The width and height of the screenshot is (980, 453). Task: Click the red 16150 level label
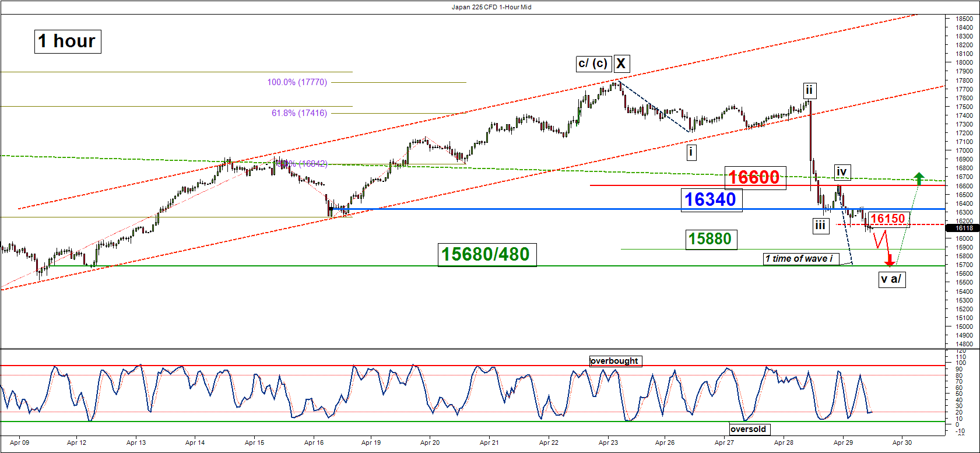coord(888,219)
